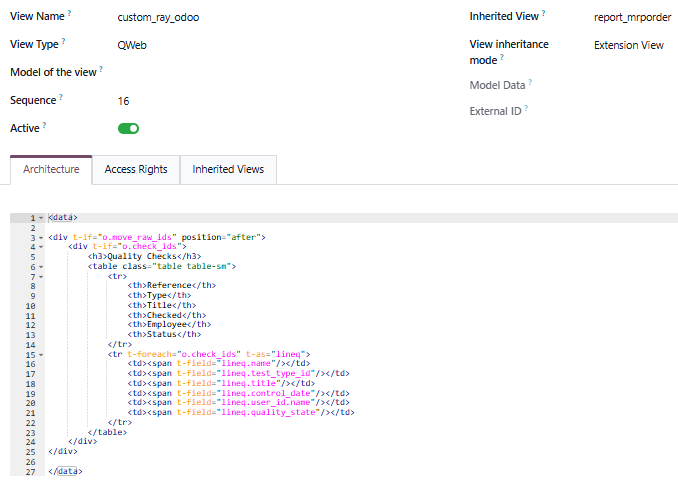Screen dimensions: 678x490
Task: Click help icon next to Model of the view
Action: pyautogui.click(x=101, y=69)
